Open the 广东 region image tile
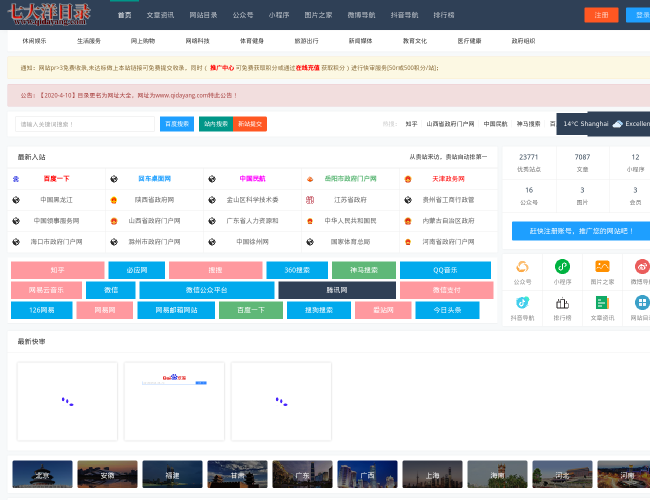 pyautogui.click(x=302, y=474)
